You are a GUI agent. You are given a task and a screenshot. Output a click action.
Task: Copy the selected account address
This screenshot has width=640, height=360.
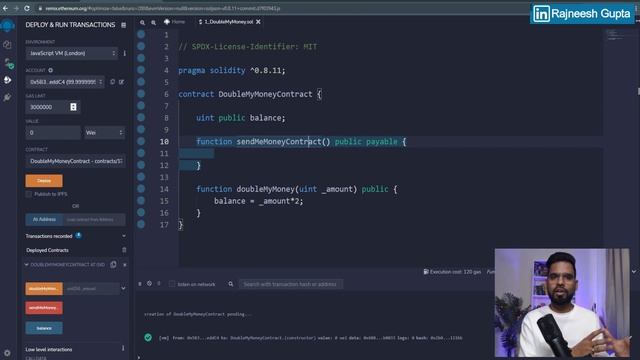(113, 82)
